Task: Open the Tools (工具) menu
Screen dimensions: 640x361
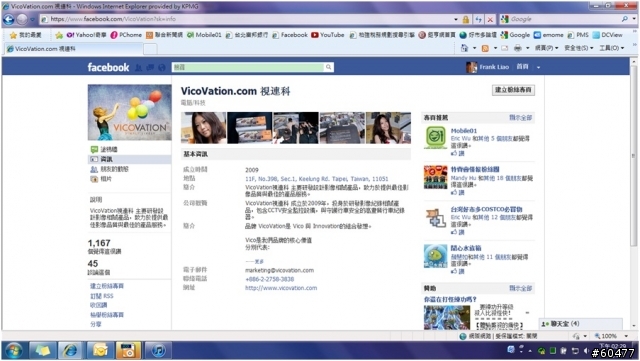Action: (611, 48)
